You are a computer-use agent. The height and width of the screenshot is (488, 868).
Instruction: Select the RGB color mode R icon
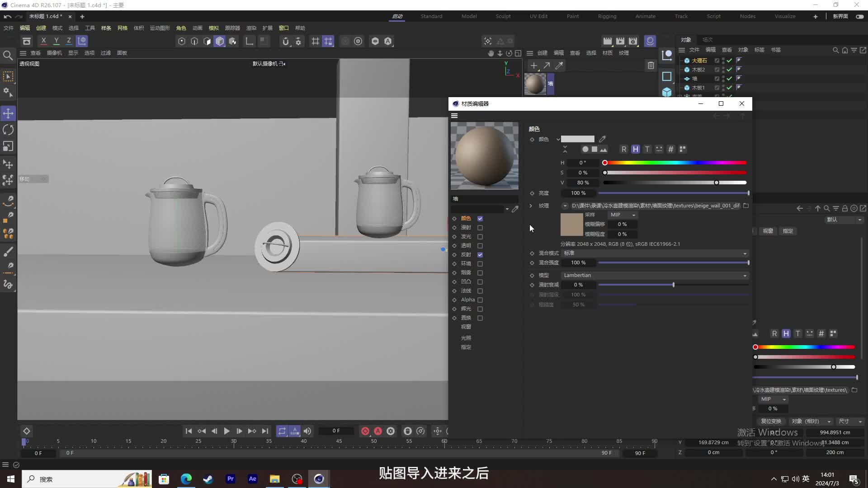[x=624, y=149]
